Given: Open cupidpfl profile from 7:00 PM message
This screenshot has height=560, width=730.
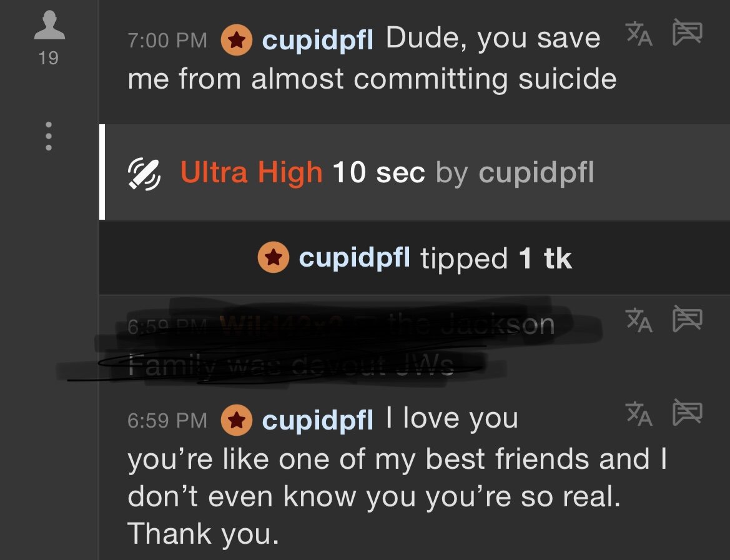Looking at the screenshot, I should click(x=317, y=40).
